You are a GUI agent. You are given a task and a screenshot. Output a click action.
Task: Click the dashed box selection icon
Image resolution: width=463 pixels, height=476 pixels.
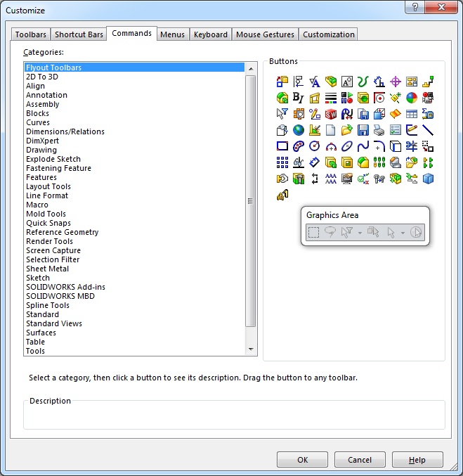[313, 232]
